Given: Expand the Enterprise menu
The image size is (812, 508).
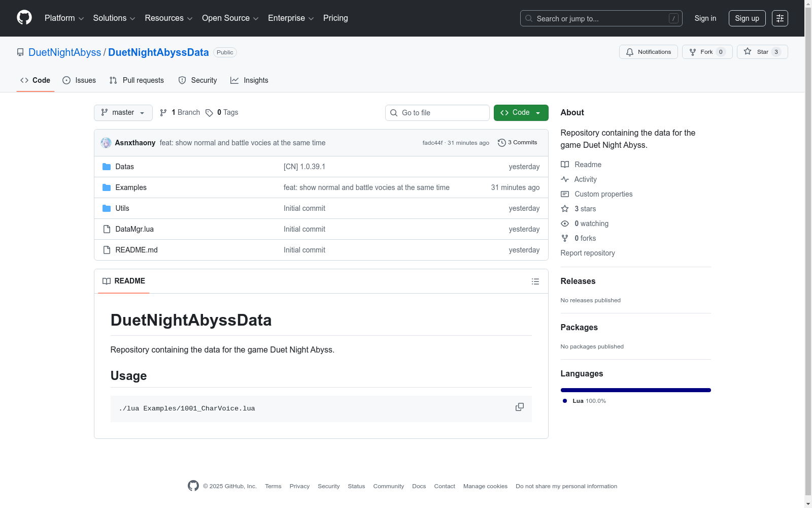Looking at the screenshot, I should (x=291, y=18).
